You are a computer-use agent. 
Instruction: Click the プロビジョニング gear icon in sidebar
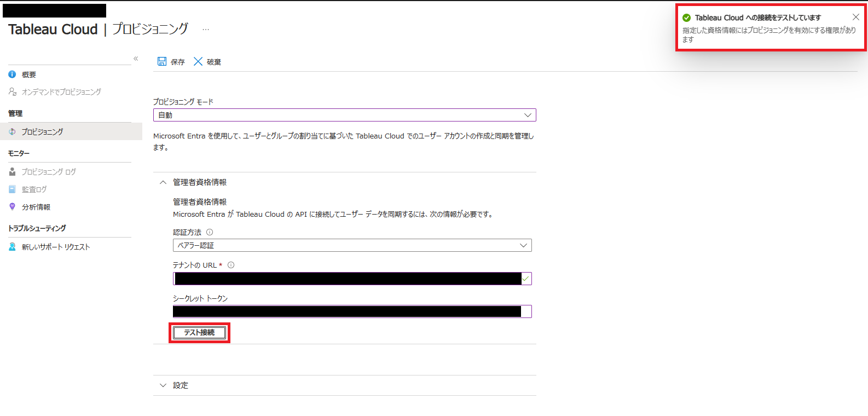[12, 132]
